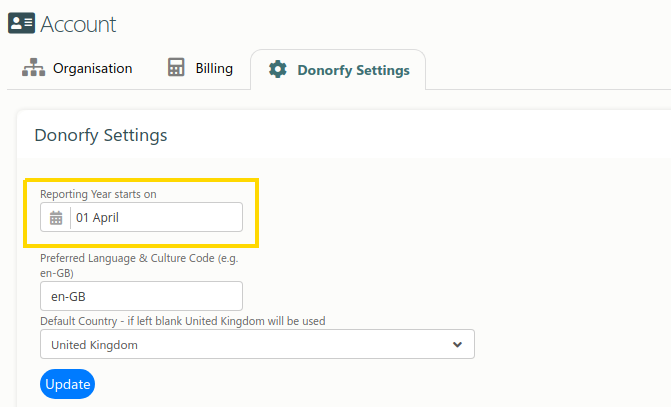Select the Donorfy Settings tab label
The height and width of the screenshot is (407, 671).
pos(353,70)
